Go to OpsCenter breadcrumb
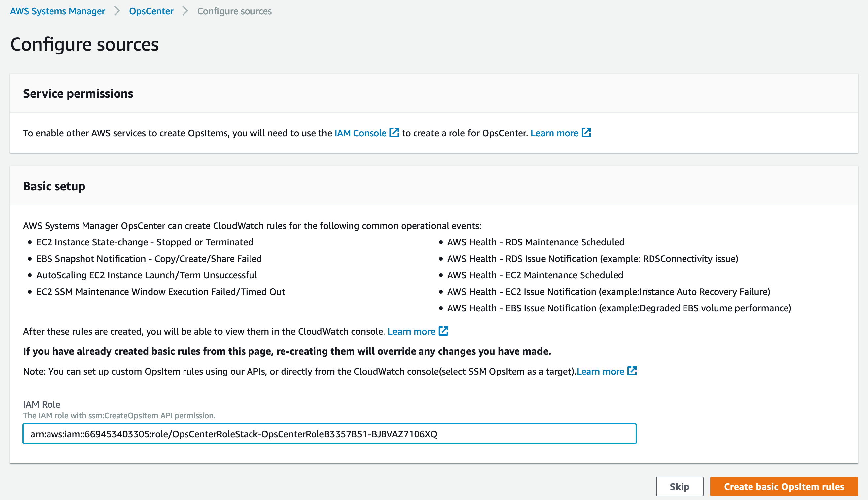Screen dimensions: 868x500 (151, 11)
